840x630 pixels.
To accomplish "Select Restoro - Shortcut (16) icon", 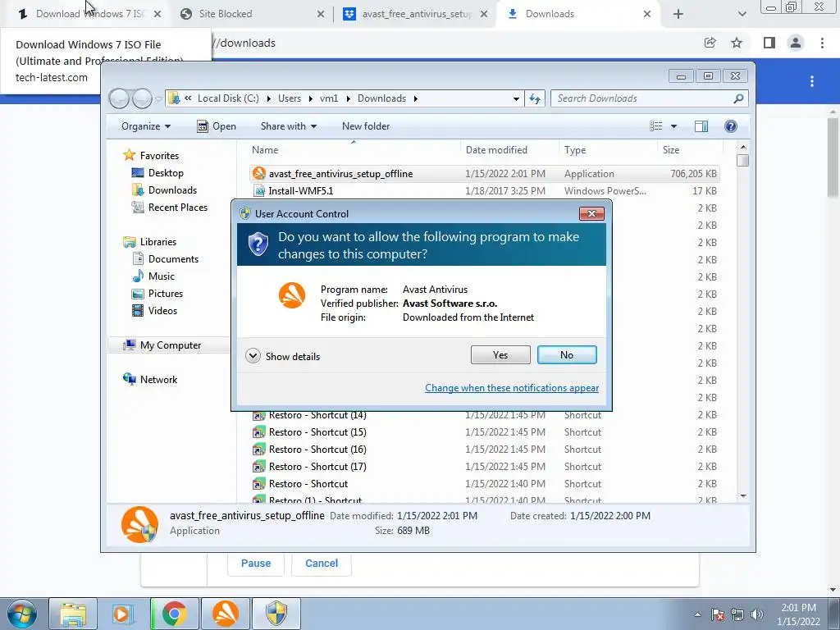I will point(258,449).
